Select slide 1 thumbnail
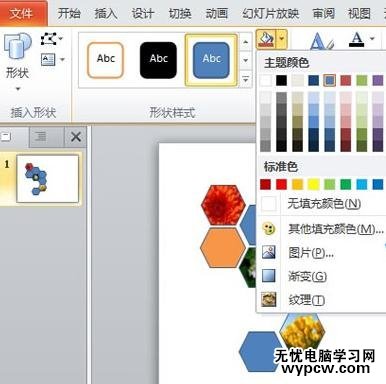 pyautogui.click(x=48, y=179)
